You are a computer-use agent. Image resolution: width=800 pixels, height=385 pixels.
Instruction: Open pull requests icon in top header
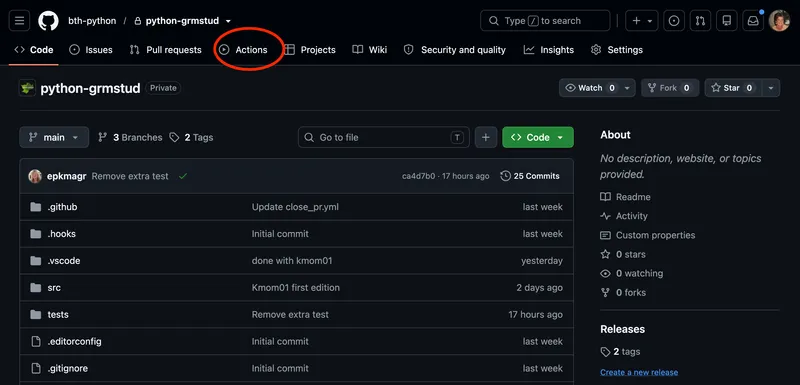point(701,21)
